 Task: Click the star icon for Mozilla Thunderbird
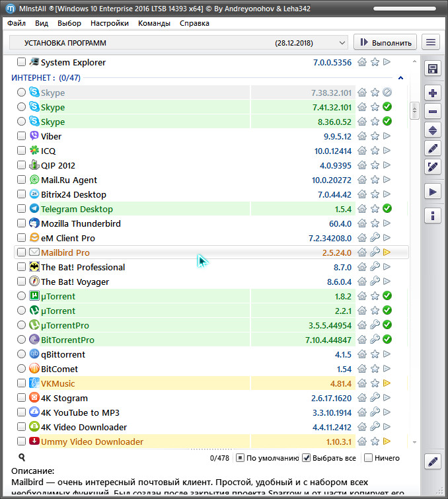point(375,223)
